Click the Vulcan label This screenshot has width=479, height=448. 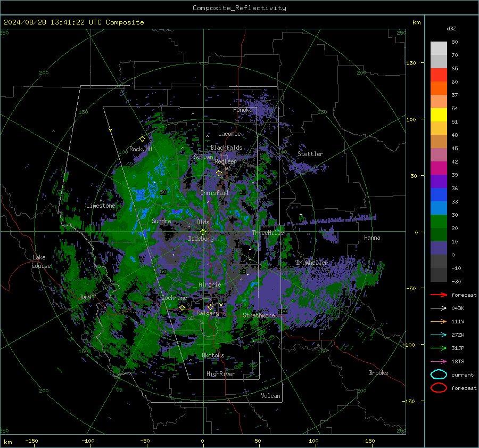pyautogui.click(x=271, y=396)
